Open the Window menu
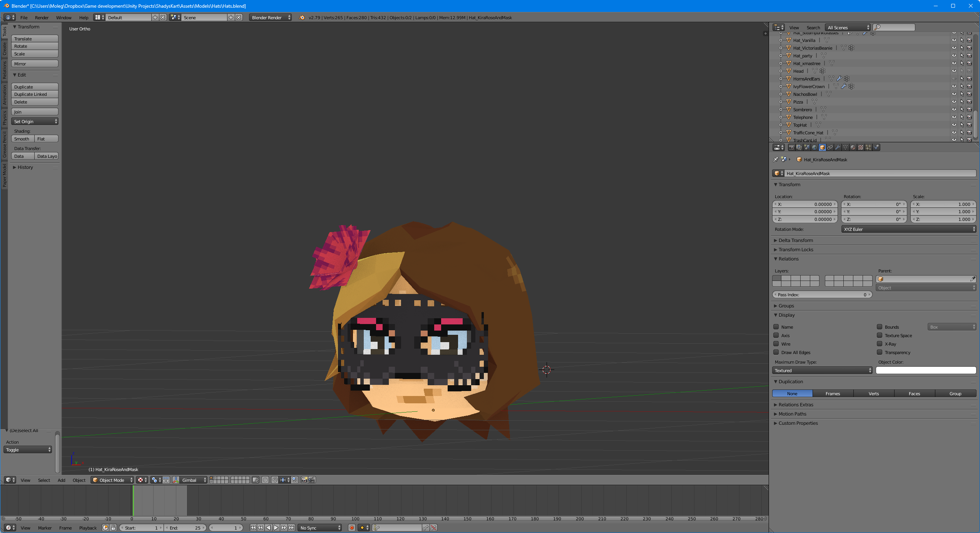The width and height of the screenshot is (980, 533). [x=64, y=17]
